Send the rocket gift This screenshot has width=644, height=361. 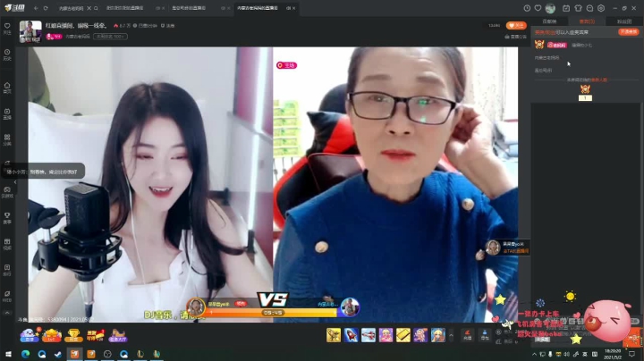(352, 335)
